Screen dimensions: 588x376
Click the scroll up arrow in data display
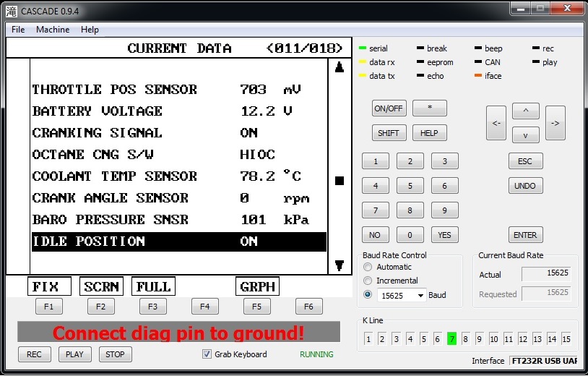tap(340, 67)
